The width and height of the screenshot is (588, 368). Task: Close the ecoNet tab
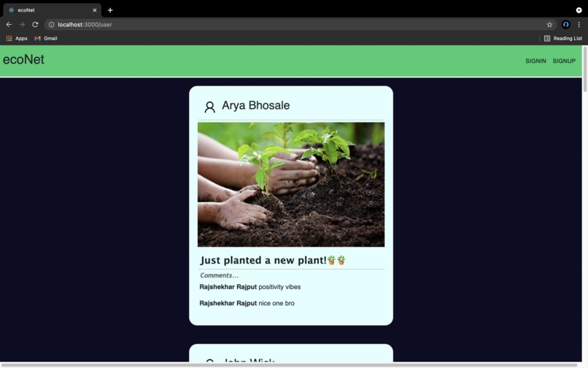[95, 10]
